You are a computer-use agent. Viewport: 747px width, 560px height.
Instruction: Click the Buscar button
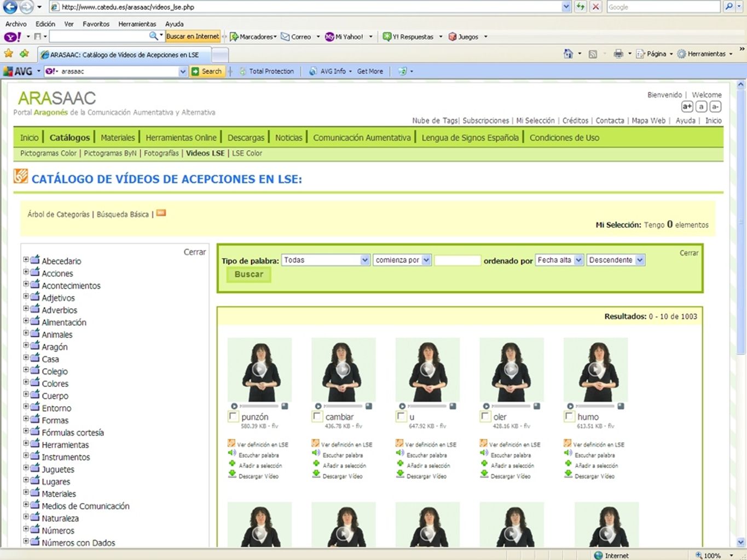pyautogui.click(x=249, y=274)
